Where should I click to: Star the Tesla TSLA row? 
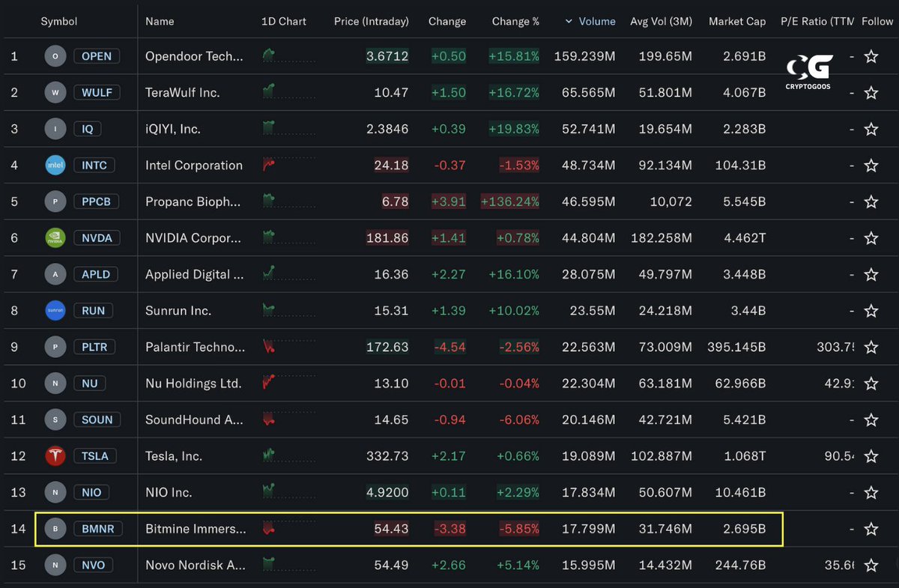(871, 456)
